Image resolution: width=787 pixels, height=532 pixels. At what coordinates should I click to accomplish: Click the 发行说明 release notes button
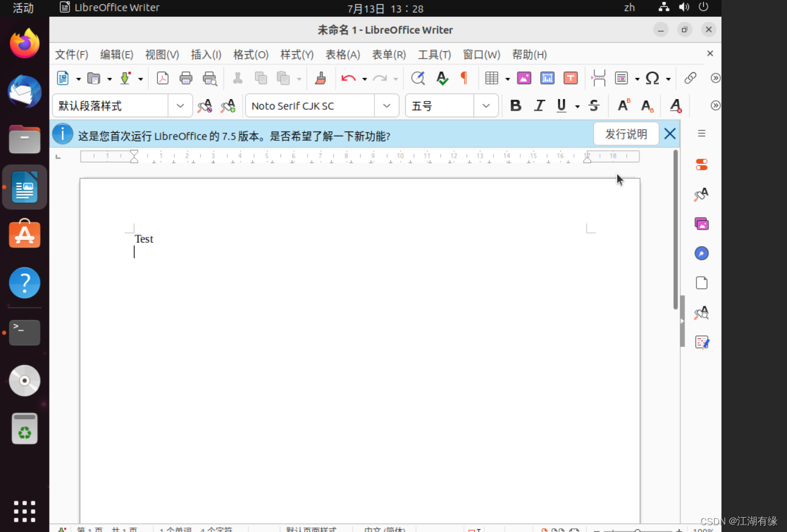626,134
